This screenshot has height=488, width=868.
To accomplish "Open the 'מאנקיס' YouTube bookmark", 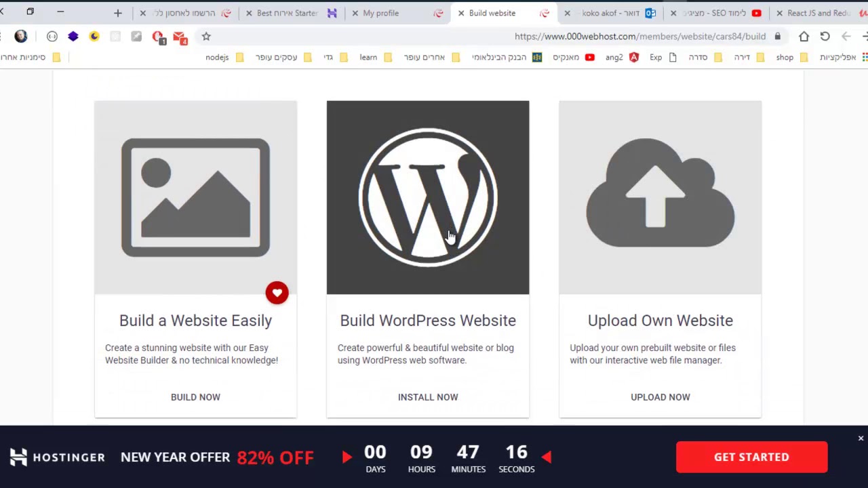I will coord(573,58).
